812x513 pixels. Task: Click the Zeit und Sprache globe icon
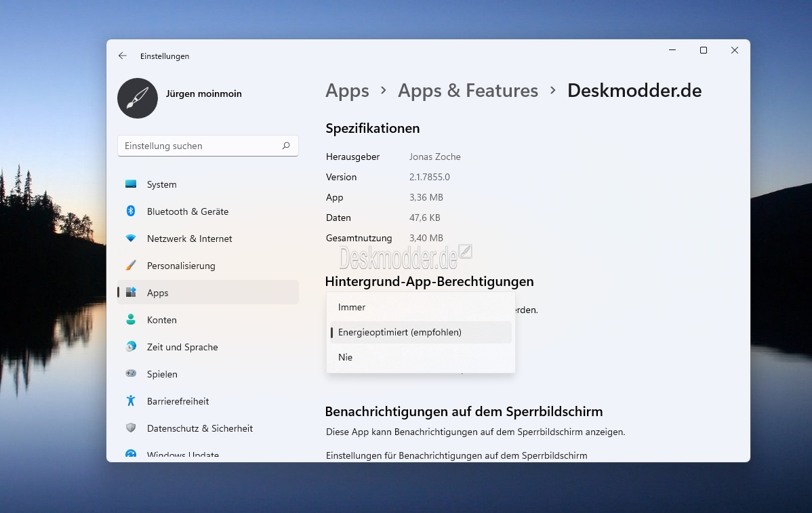click(x=131, y=347)
